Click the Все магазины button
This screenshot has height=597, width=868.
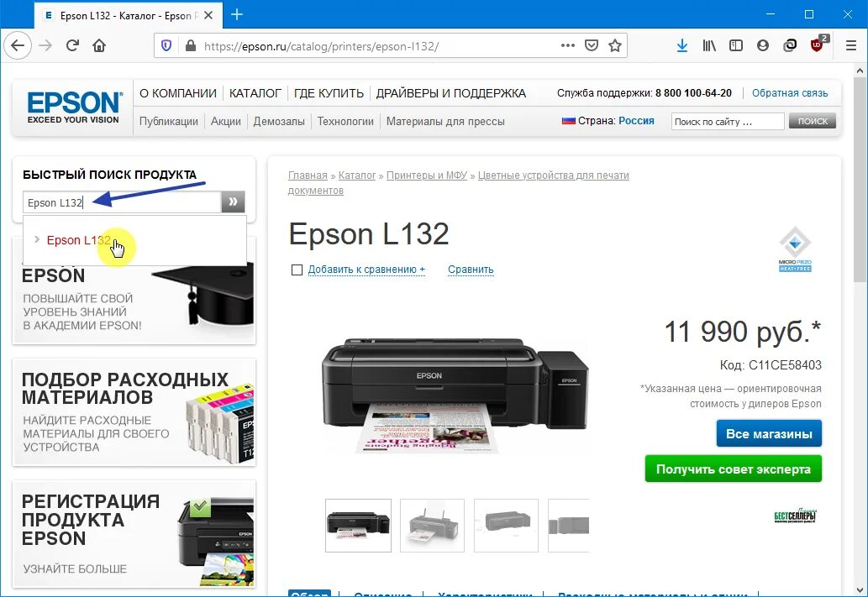pyautogui.click(x=769, y=434)
